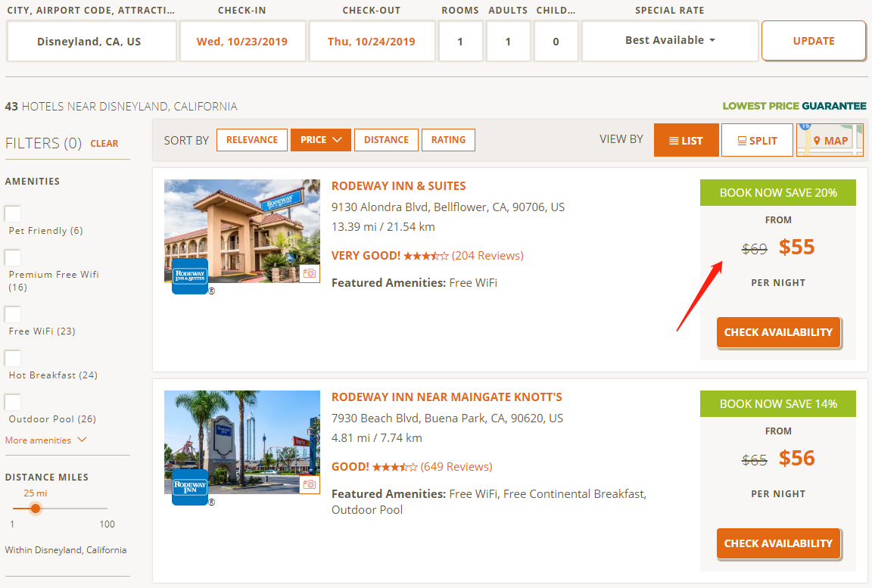Toggle Price sort order dropdown

click(x=321, y=140)
